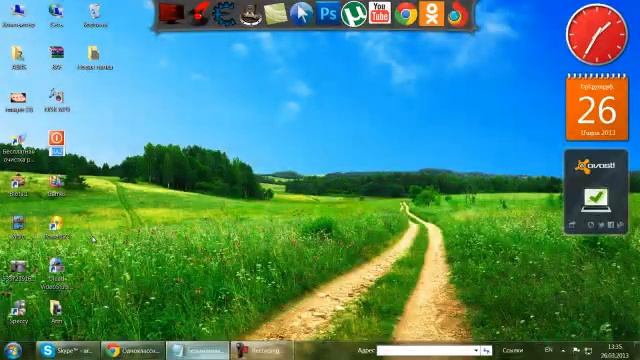640x360 pixels.
Task: Click the Facebook icon in avast gadget
Action: (x=611, y=225)
